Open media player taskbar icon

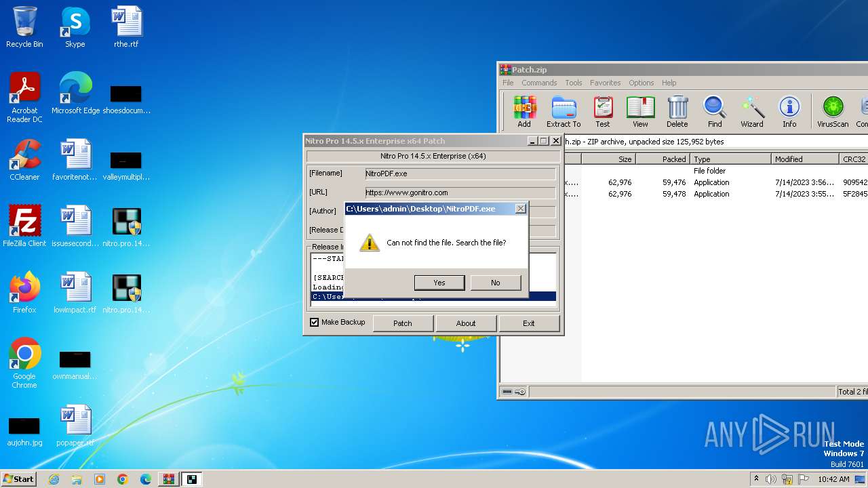coord(100,479)
